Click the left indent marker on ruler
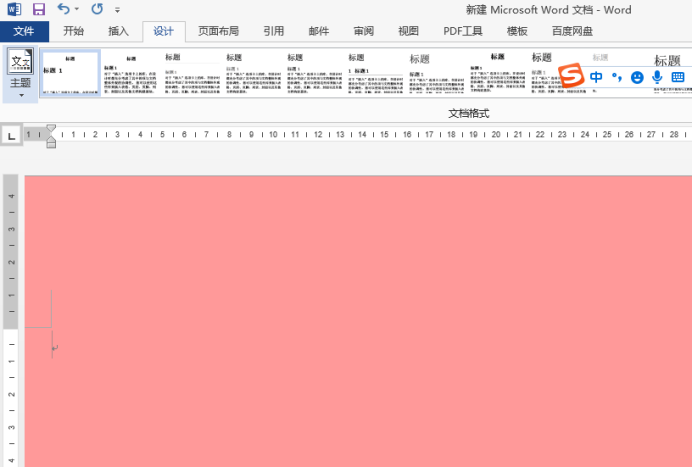This screenshot has width=693, height=468. [x=51, y=143]
